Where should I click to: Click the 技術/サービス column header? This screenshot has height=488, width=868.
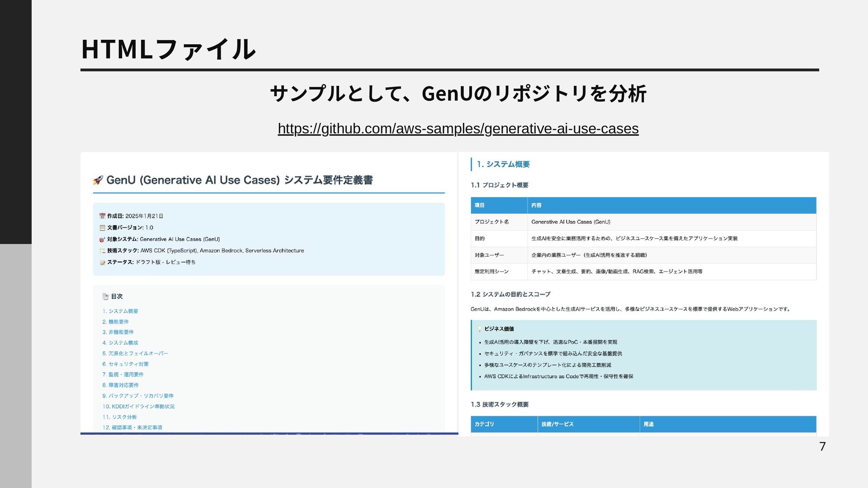click(557, 424)
